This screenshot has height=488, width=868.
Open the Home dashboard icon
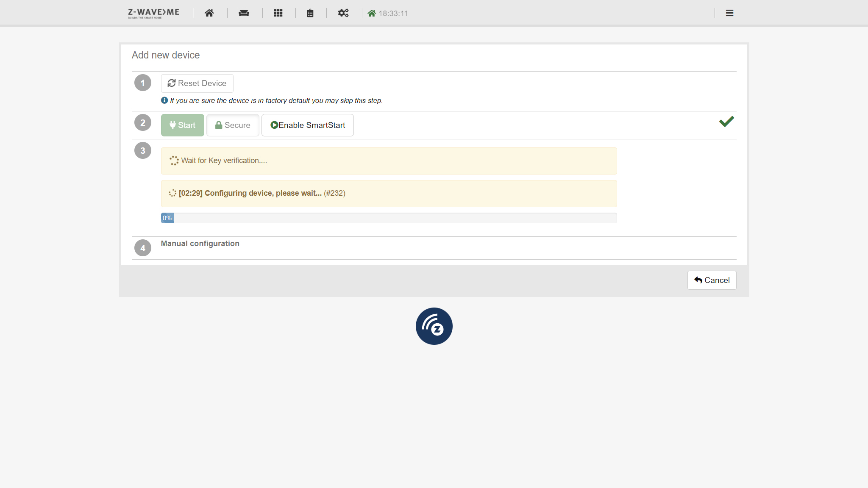point(209,13)
